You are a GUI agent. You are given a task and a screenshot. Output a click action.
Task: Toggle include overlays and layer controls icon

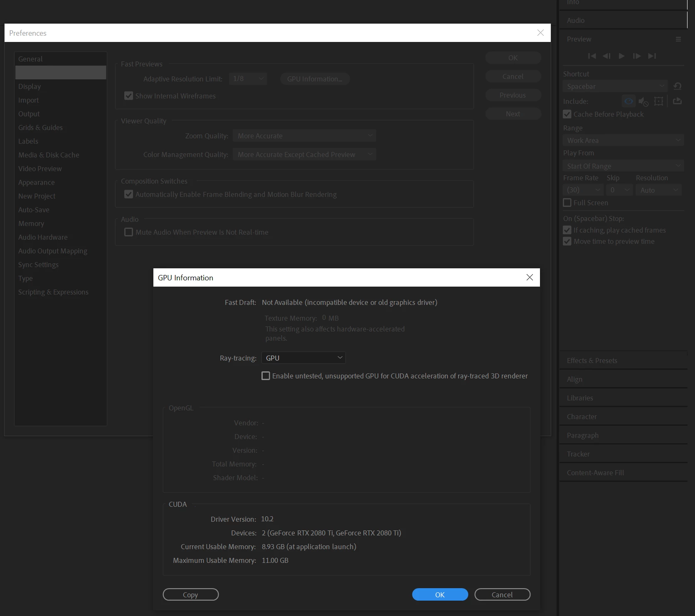pyautogui.click(x=658, y=101)
